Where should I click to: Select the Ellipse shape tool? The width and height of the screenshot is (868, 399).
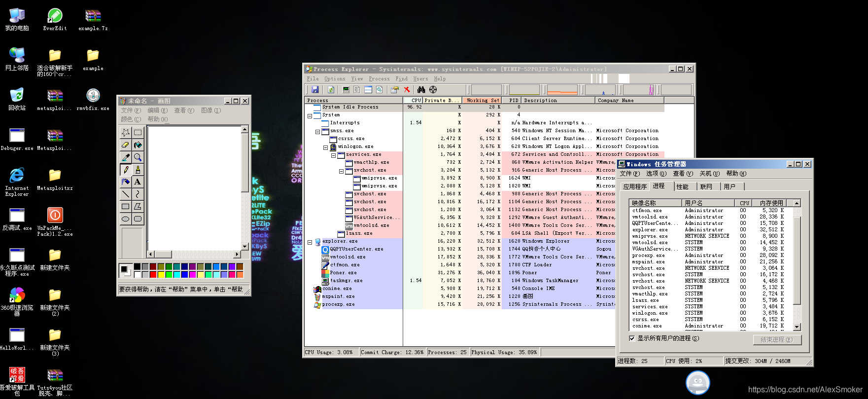pyautogui.click(x=126, y=219)
